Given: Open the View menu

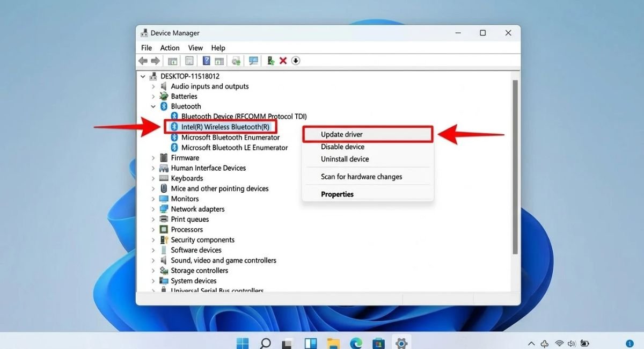Looking at the screenshot, I should tap(195, 48).
